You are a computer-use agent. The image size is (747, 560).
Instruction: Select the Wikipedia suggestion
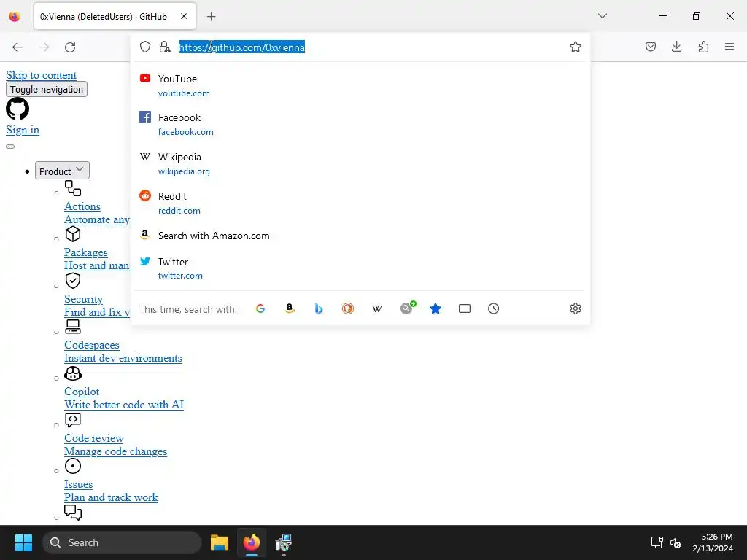[360, 164]
